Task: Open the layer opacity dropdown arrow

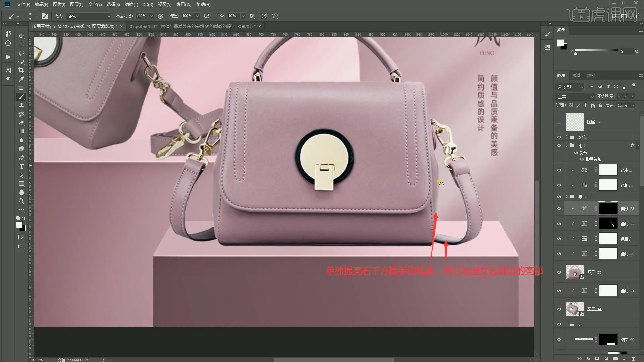Action: point(633,96)
